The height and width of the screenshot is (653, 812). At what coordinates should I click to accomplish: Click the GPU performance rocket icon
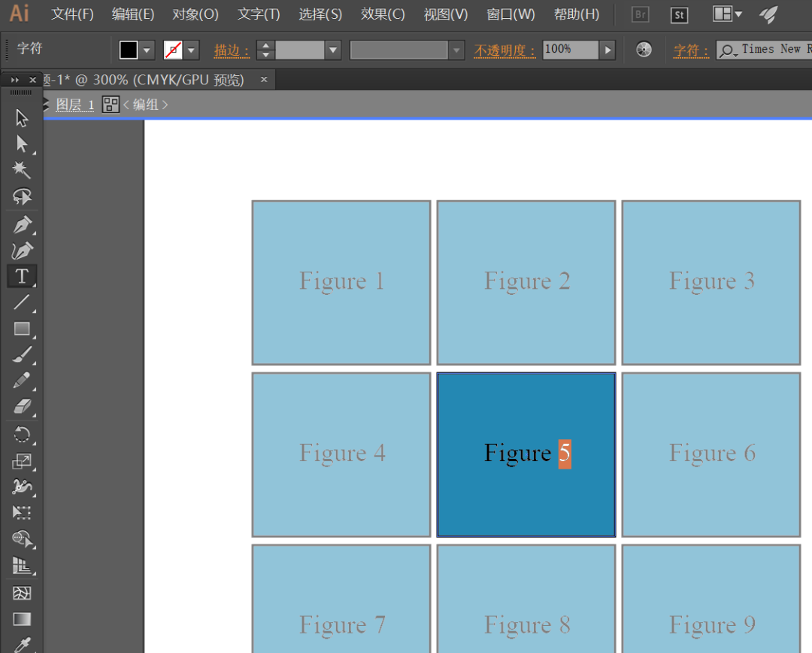click(769, 14)
